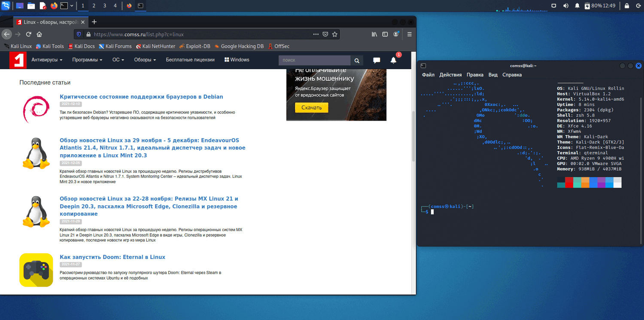Launch the file manager from the top panel
Screen dimensions: 644x320
click(31, 6)
